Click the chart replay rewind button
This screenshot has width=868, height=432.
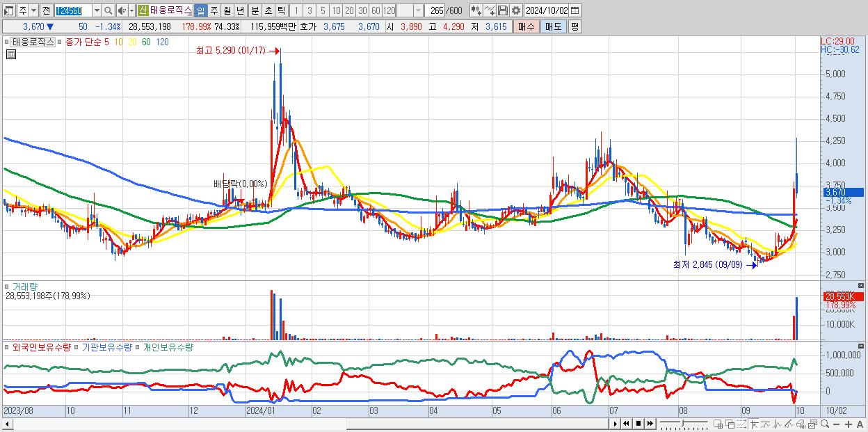point(626,424)
